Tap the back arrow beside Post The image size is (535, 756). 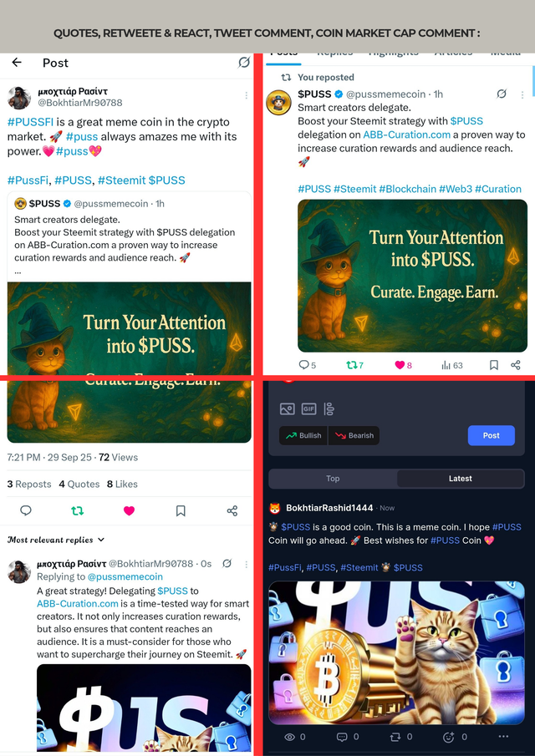[17, 62]
